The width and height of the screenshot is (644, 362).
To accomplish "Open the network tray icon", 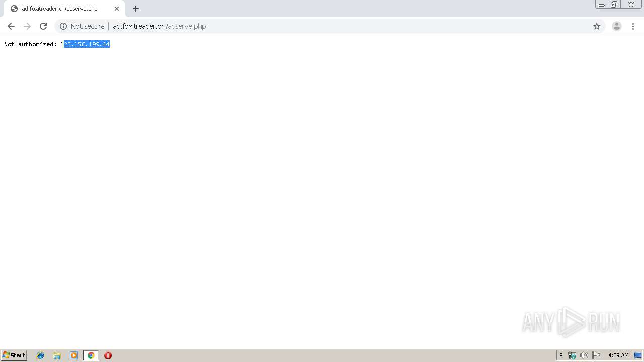I will point(572,355).
